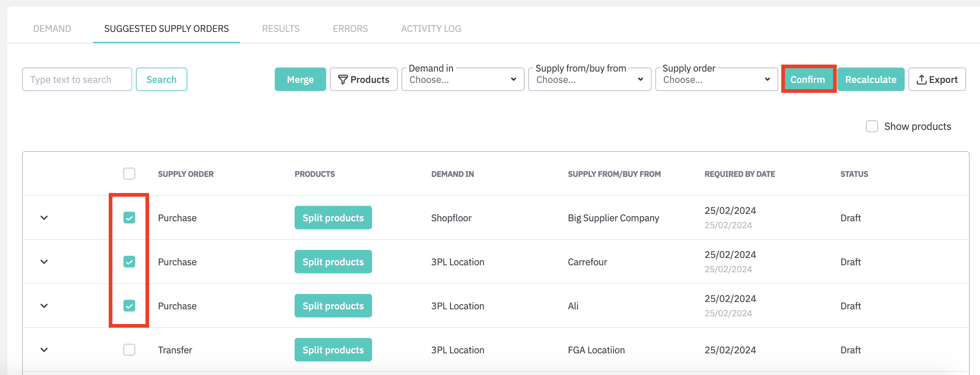
Task: Expand the Carrefour purchase row chevron
Action: tap(44, 262)
